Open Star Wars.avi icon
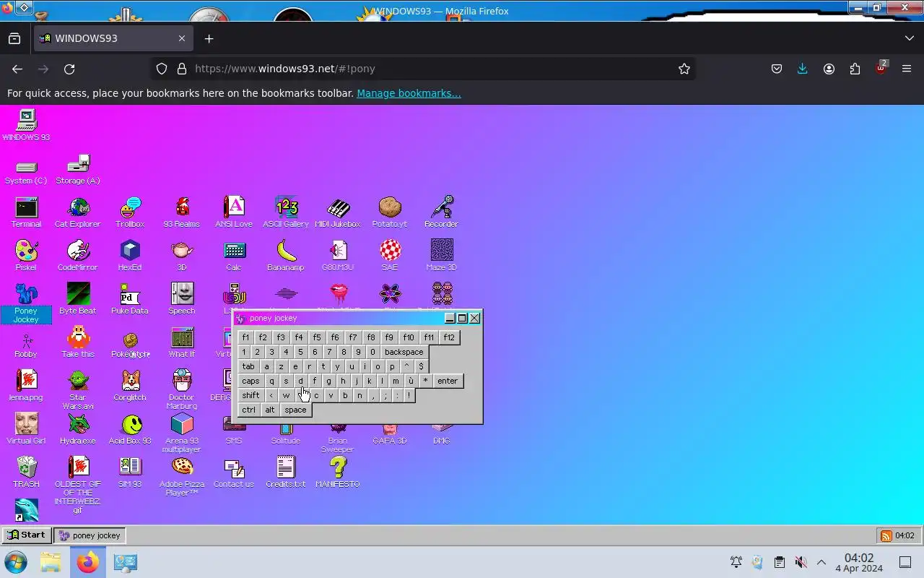This screenshot has width=924, height=578. [x=78, y=389]
